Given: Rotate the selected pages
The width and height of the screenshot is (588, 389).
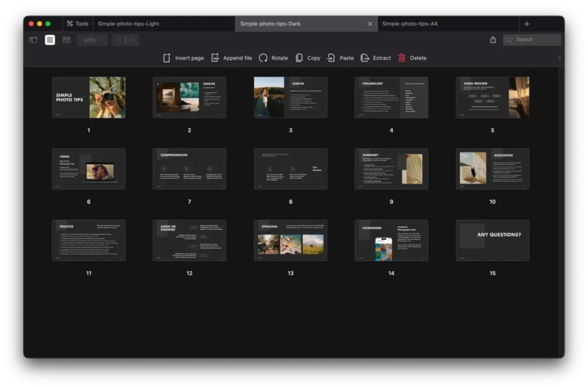Looking at the screenshot, I should click(x=273, y=58).
